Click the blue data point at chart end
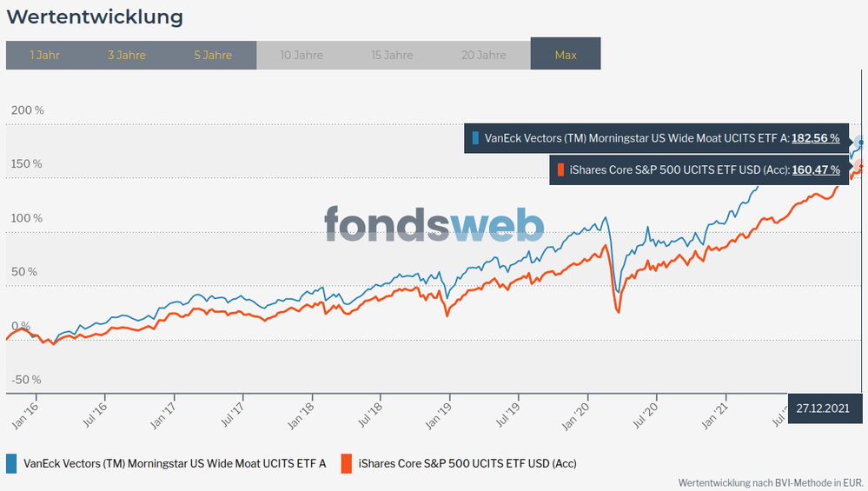 860,142
